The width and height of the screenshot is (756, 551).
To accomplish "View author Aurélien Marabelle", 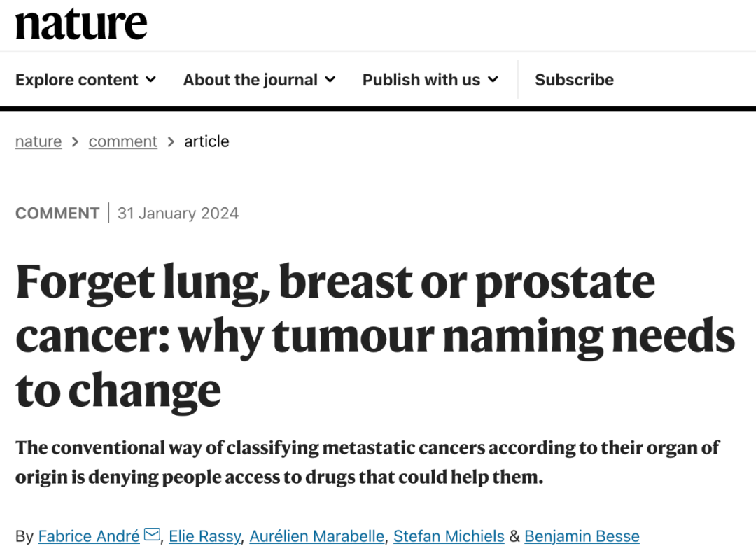I will click(317, 536).
